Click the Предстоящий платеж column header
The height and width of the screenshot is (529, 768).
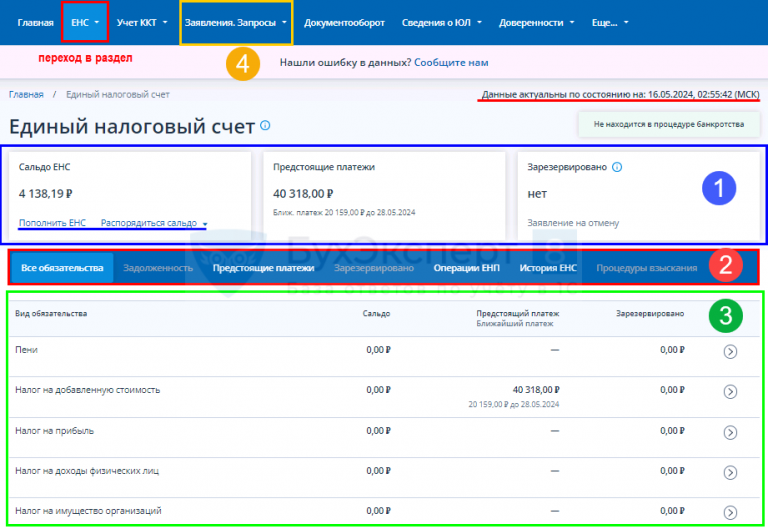518,313
